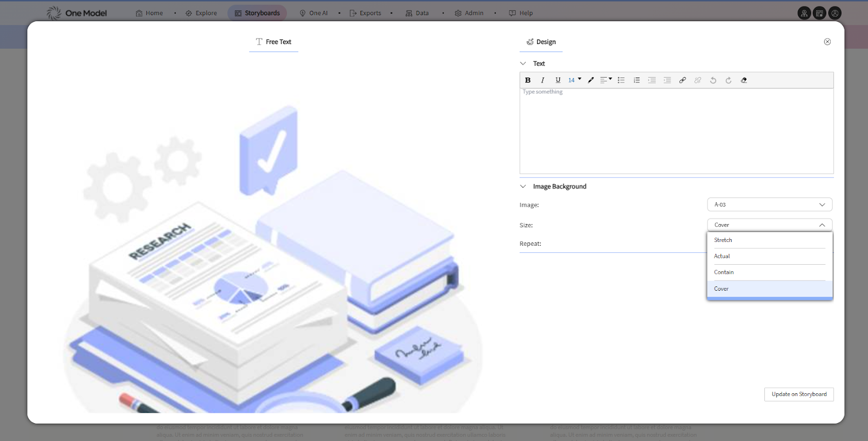The width and height of the screenshot is (868, 441).
Task: Insert a bulleted list
Action: [621, 80]
